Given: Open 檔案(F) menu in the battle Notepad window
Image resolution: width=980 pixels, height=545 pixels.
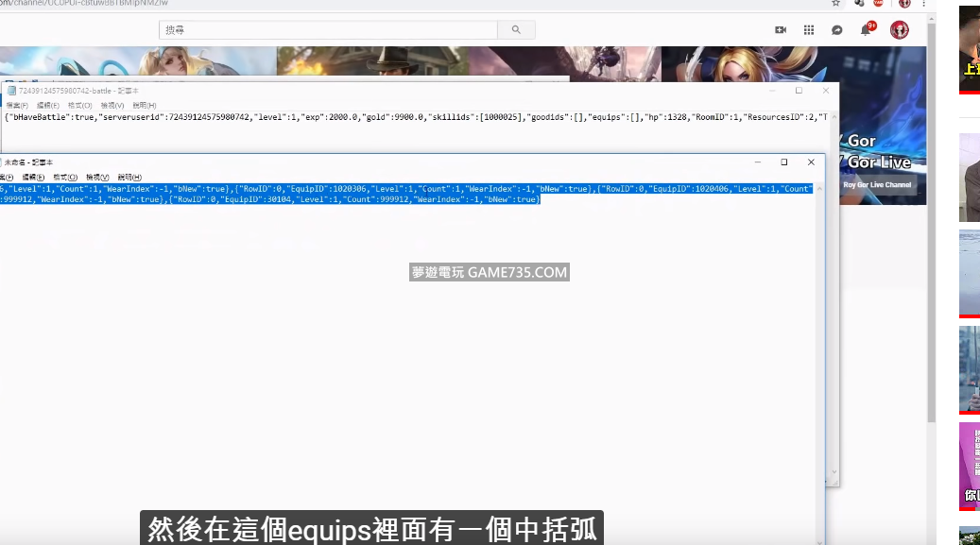Looking at the screenshot, I should click(17, 106).
